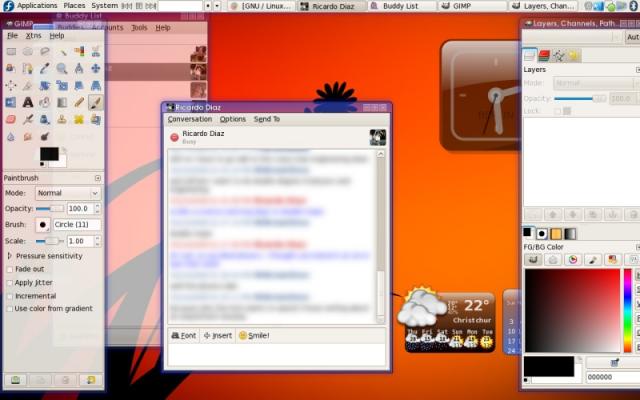Select the Free Select lasso tool
640x400 pixels.
click(45, 51)
